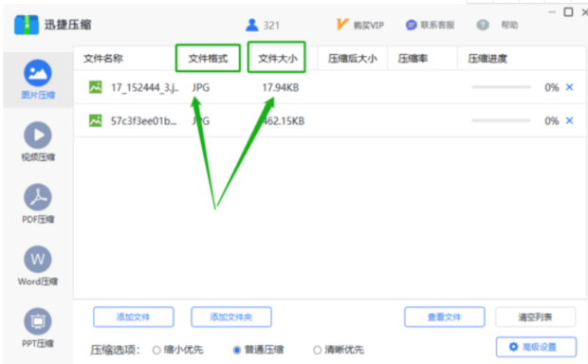Click the 添加文件夹 button
The width and height of the screenshot is (588, 364).
click(x=231, y=318)
